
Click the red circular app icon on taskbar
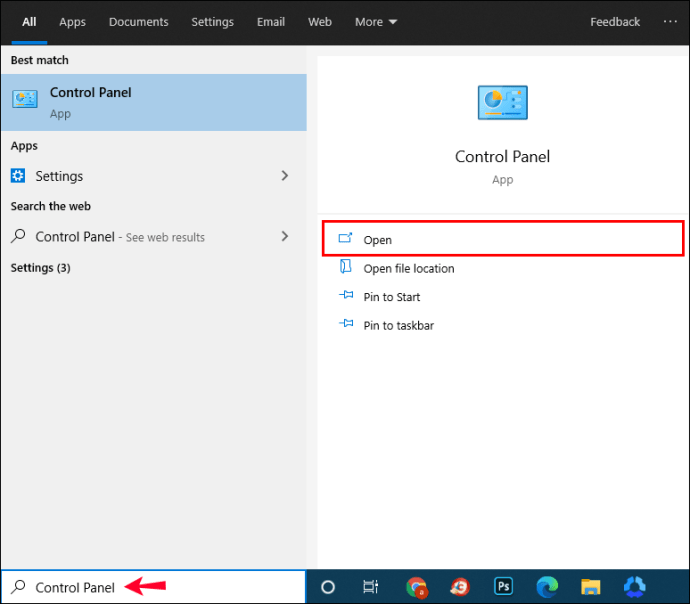point(460,587)
